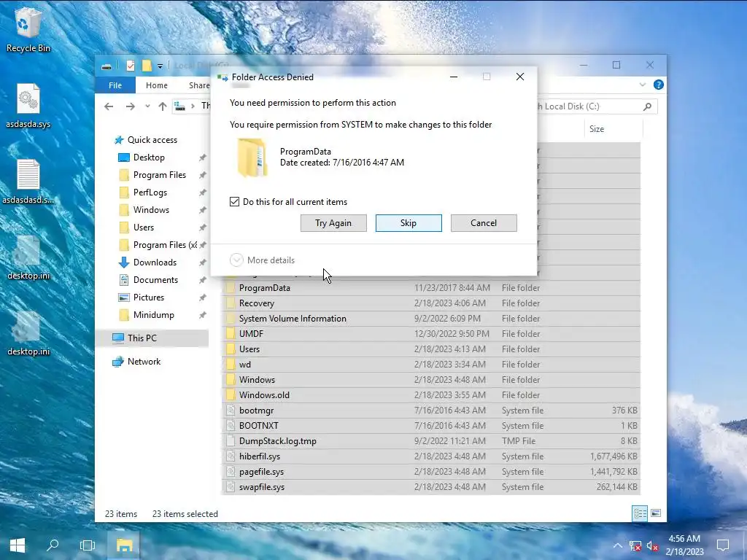Select bootmgr system file icon
This screenshot has width=747, height=560.
click(x=231, y=410)
